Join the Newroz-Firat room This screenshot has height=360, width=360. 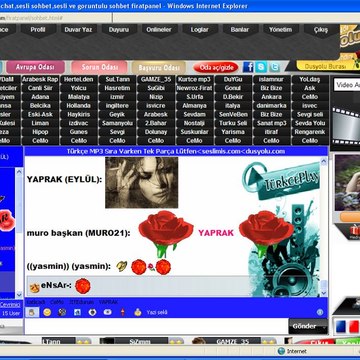pyautogui.click(x=194, y=88)
